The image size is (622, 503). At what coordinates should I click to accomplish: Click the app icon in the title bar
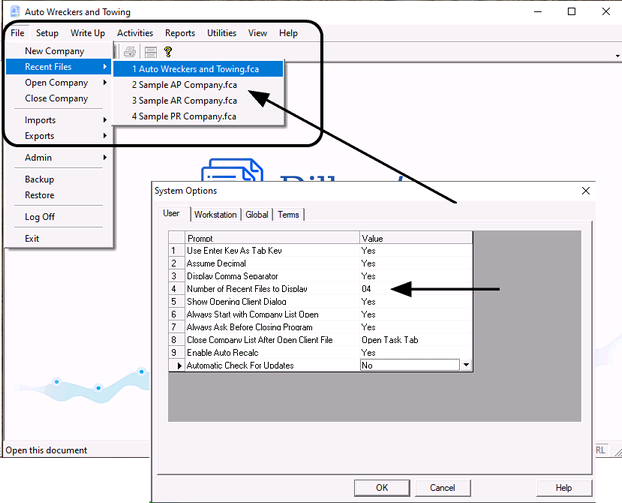tap(15, 12)
